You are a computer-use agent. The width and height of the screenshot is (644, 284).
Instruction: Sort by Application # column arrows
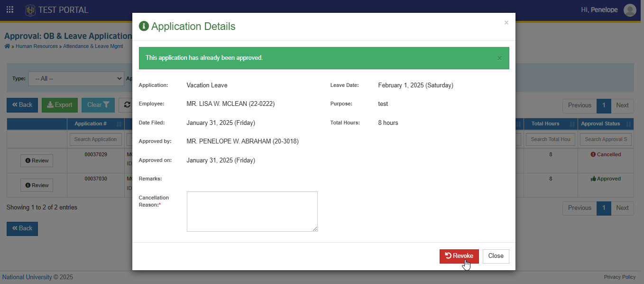pyautogui.click(x=119, y=124)
